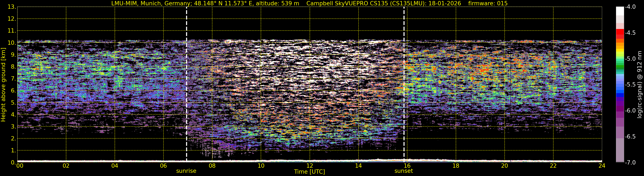Click the height axis tick '9.'
644x176 pixels.
[13, 55]
